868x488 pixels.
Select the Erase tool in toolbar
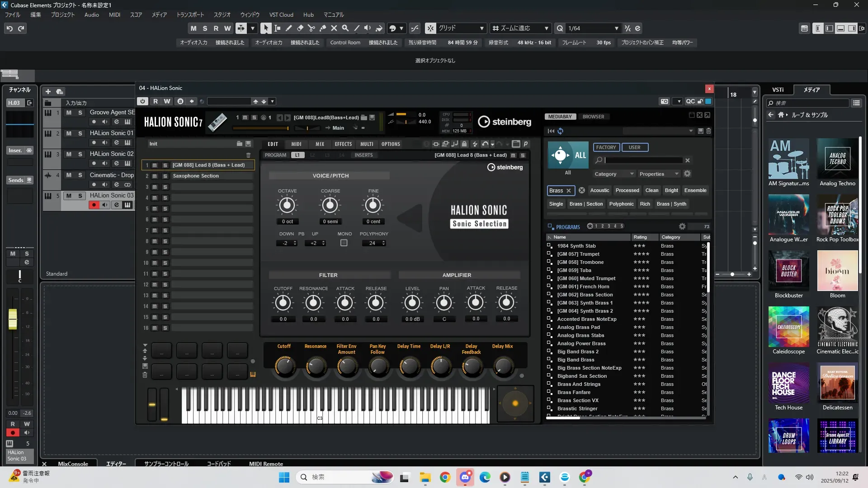pyautogui.click(x=300, y=28)
